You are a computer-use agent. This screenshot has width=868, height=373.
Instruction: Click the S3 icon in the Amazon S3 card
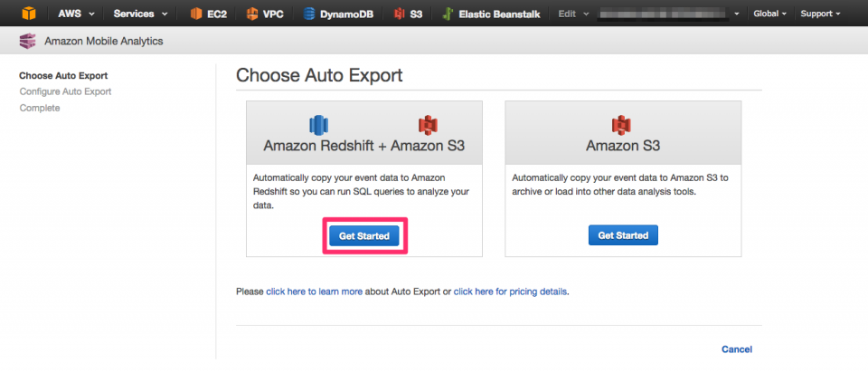pyautogui.click(x=622, y=125)
